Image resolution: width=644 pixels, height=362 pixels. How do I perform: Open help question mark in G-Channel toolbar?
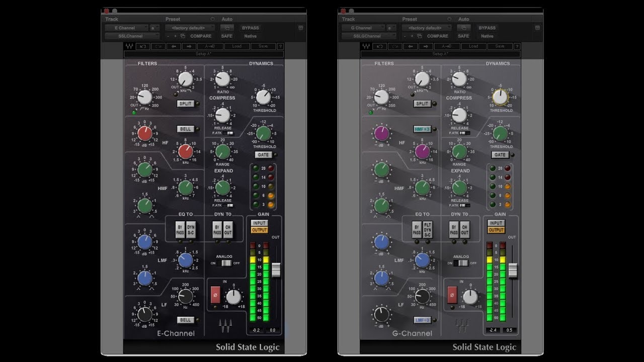(517, 46)
